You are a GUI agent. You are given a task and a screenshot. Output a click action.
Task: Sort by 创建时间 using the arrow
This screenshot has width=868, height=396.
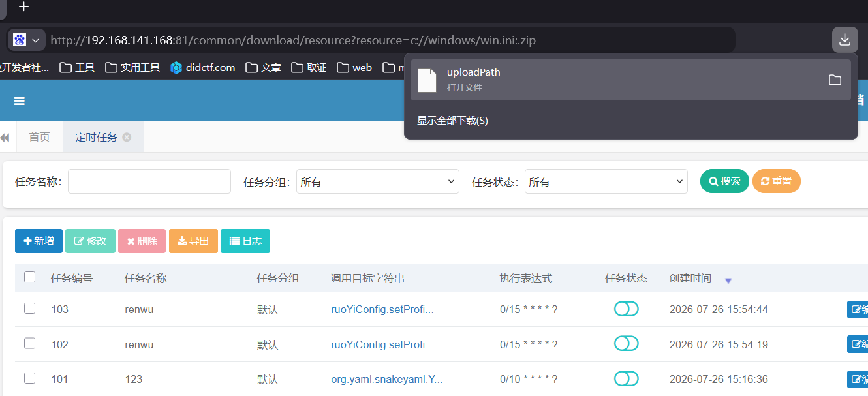(728, 280)
